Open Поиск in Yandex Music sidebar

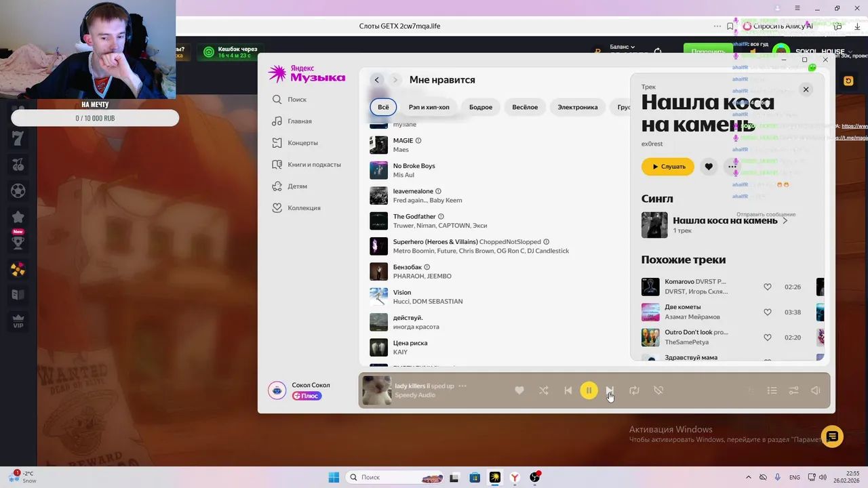pyautogui.click(x=290, y=100)
